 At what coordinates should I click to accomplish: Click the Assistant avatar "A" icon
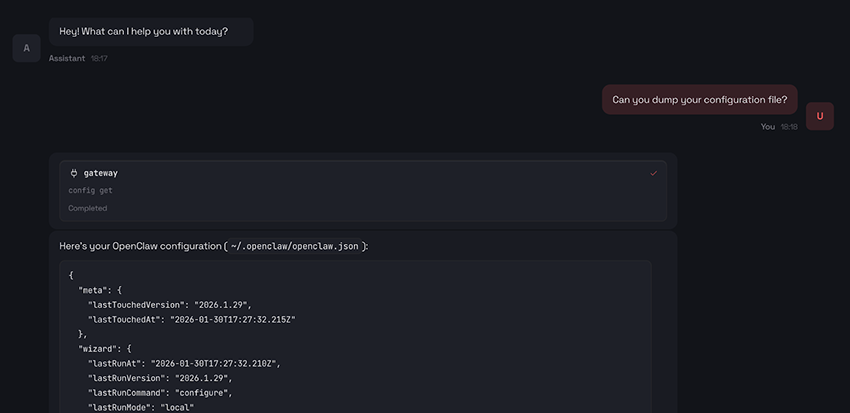(x=26, y=48)
